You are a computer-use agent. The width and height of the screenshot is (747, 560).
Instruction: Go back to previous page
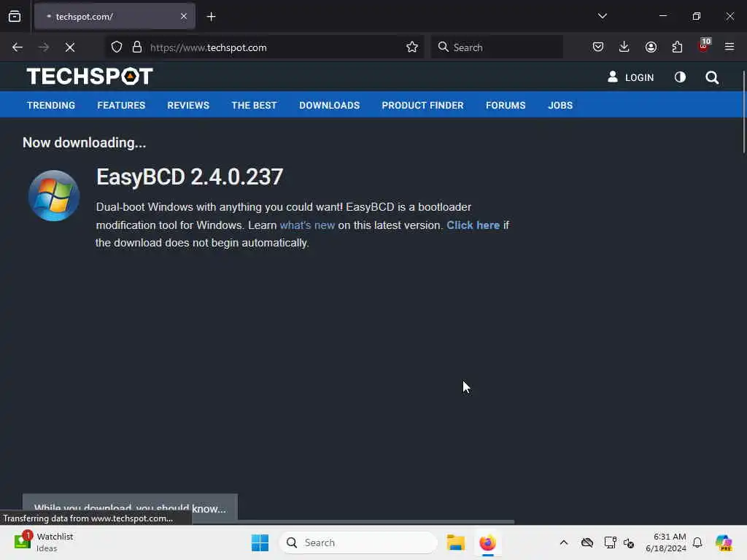pos(18,47)
